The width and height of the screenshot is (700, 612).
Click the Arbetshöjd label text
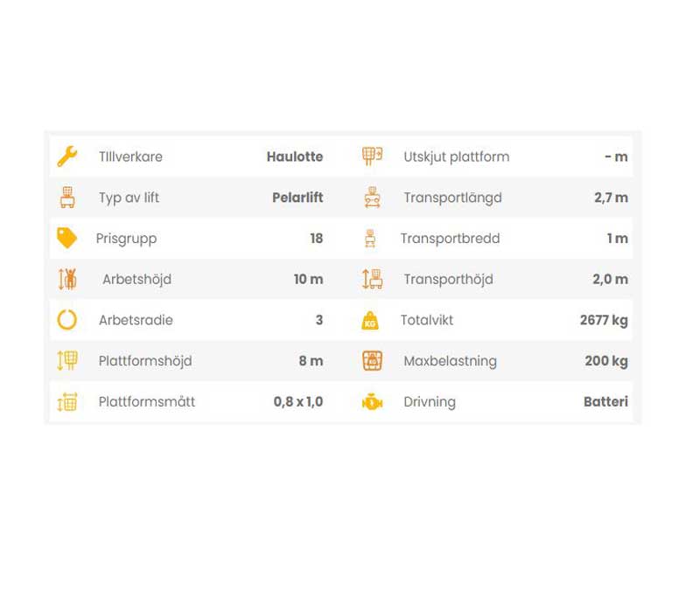click(x=136, y=279)
